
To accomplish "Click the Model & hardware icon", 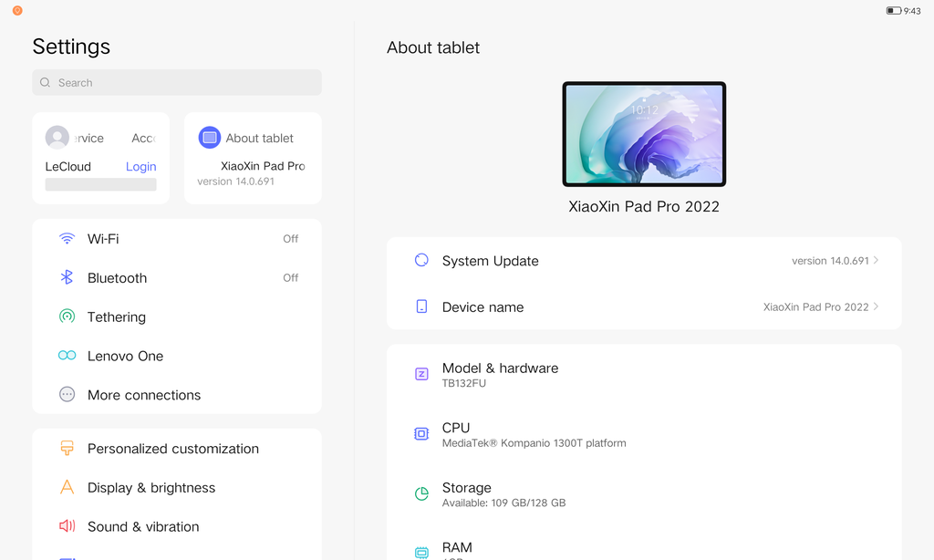I will pyautogui.click(x=421, y=374).
